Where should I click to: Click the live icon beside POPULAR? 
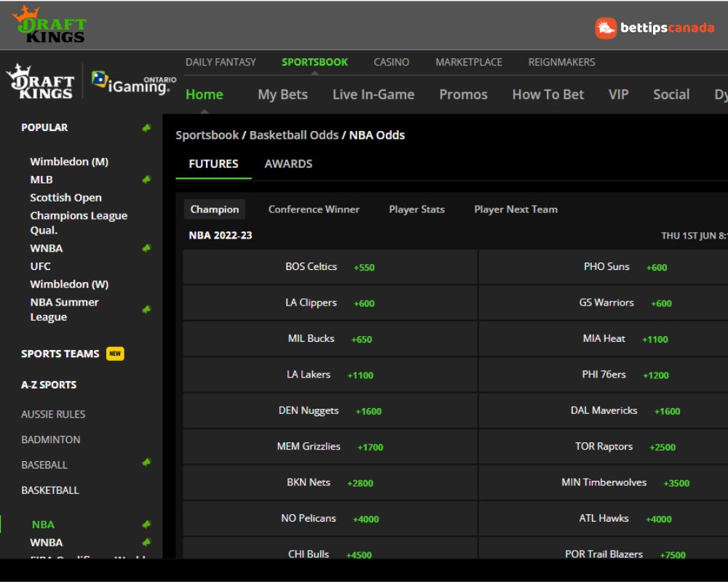click(147, 127)
